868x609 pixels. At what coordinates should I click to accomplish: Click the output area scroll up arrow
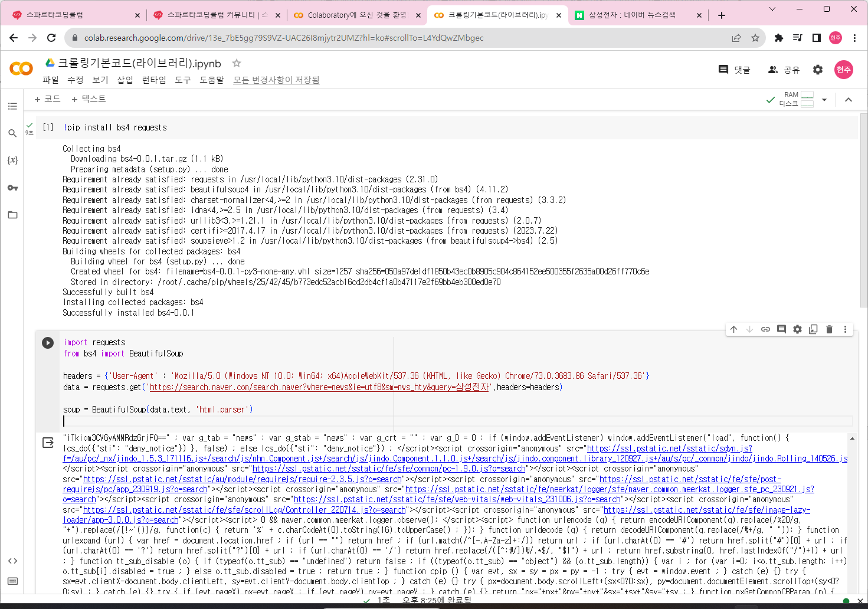852,438
